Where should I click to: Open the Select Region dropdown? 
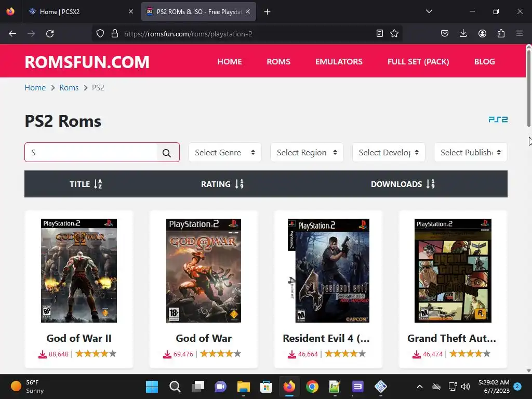[x=307, y=152]
